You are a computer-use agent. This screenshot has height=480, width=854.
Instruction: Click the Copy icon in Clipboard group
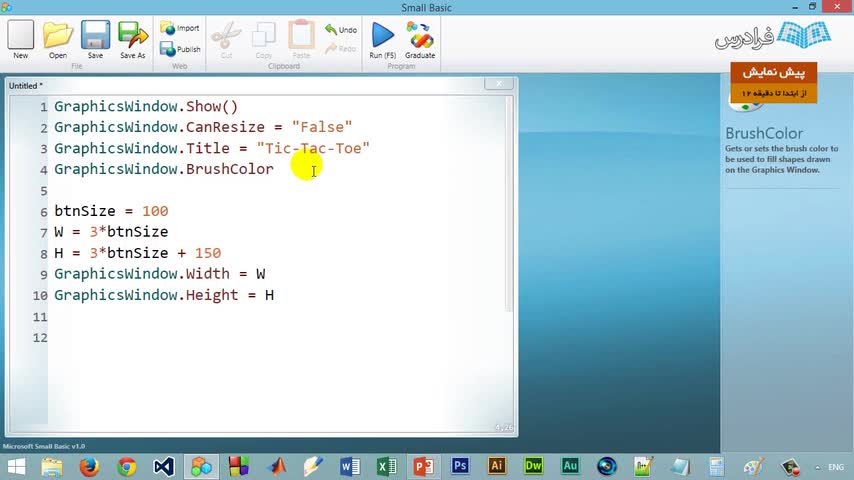[x=264, y=40]
